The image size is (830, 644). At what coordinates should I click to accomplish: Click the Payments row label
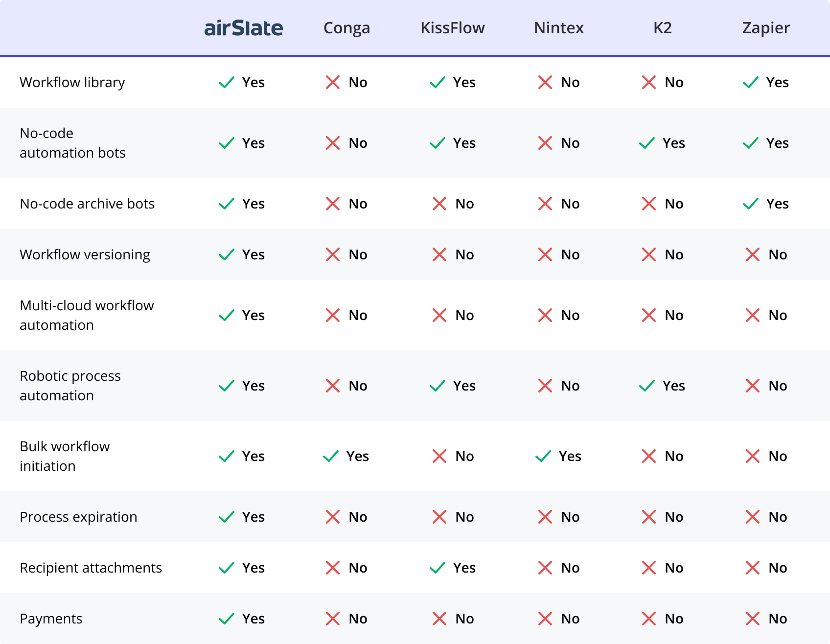tap(51, 619)
